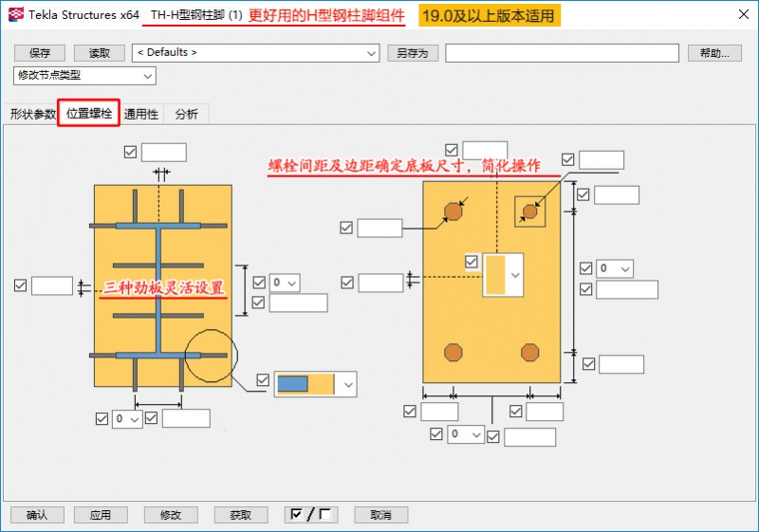Toggle checkbox beside the top-left bolt hole field
This screenshot has height=532, width=759.
(346, 228)
